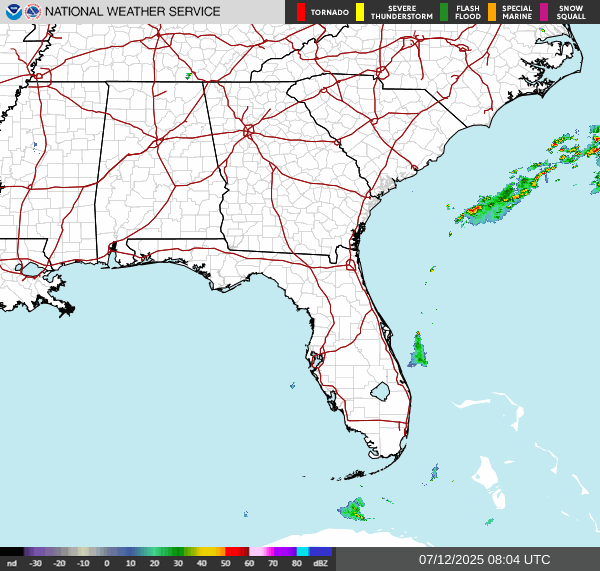
Task: Click the '-20' value on dBZ scale
Action: 59,563
